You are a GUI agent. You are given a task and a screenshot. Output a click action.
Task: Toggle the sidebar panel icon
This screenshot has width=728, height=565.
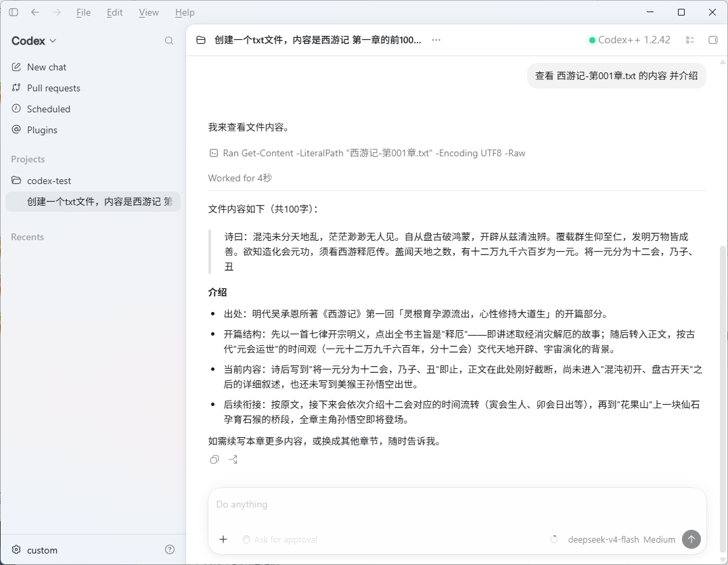14,13
